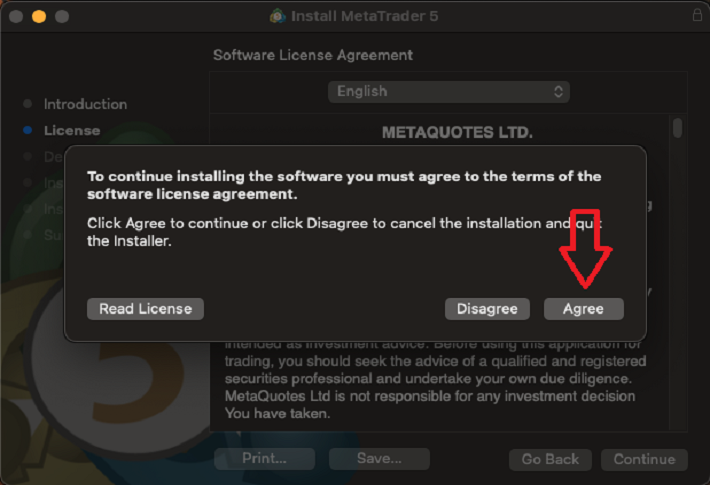Minimize the window with yellow button
Image resolution: width=710 pixels, height=485 pixels.
[x=40, y=17]
